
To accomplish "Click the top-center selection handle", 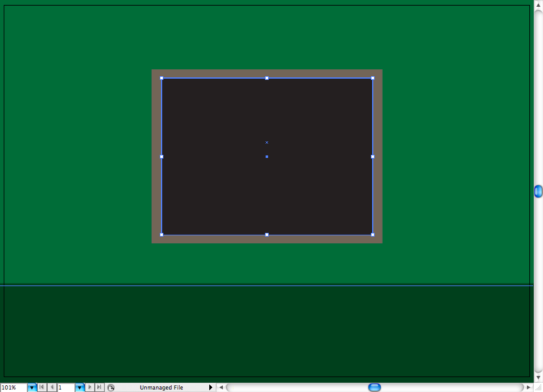I will tap(267, 78).
